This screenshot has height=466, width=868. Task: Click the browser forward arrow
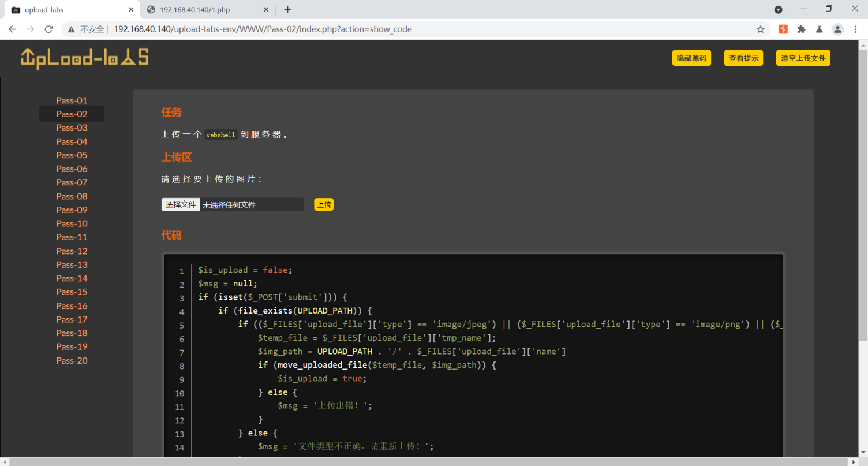pyautogui.click(x=31, y=29)
